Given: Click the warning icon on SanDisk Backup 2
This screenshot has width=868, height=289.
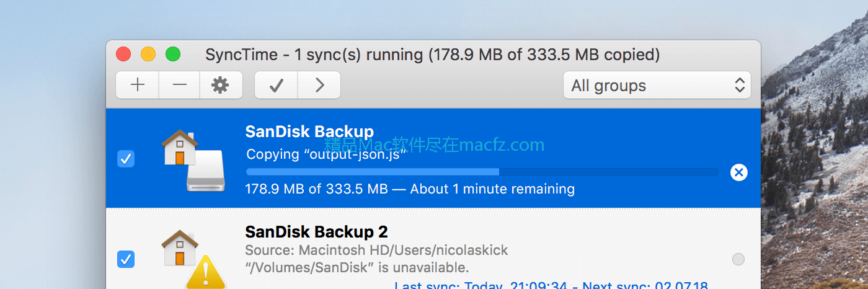Looking at the screenshot, I should [x=206, y=273].
